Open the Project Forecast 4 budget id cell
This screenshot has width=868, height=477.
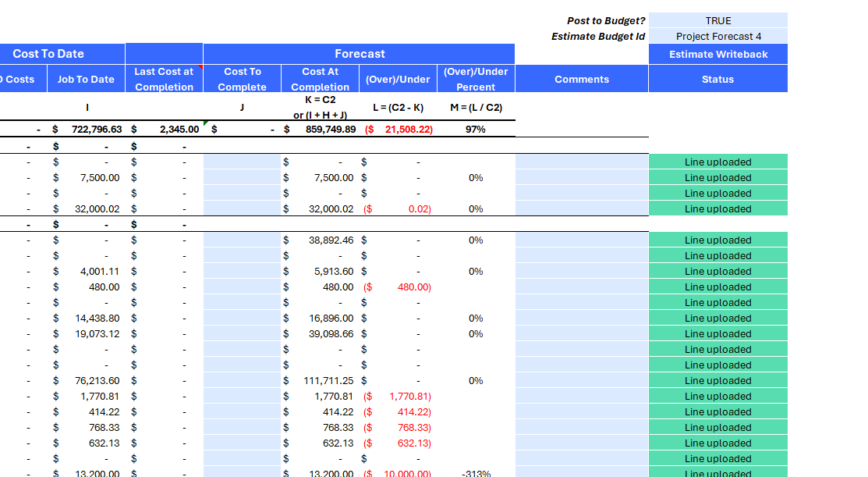click(x=717, y=37)
